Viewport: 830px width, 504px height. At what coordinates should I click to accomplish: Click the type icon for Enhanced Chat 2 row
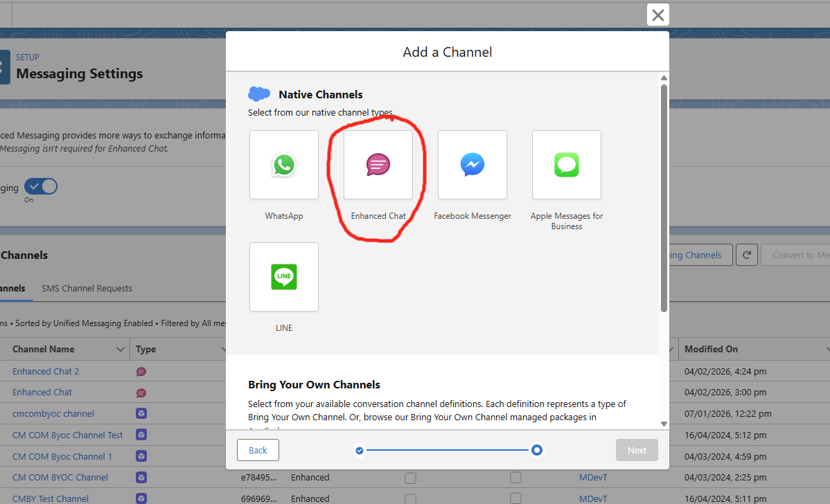tap(141, 372)
